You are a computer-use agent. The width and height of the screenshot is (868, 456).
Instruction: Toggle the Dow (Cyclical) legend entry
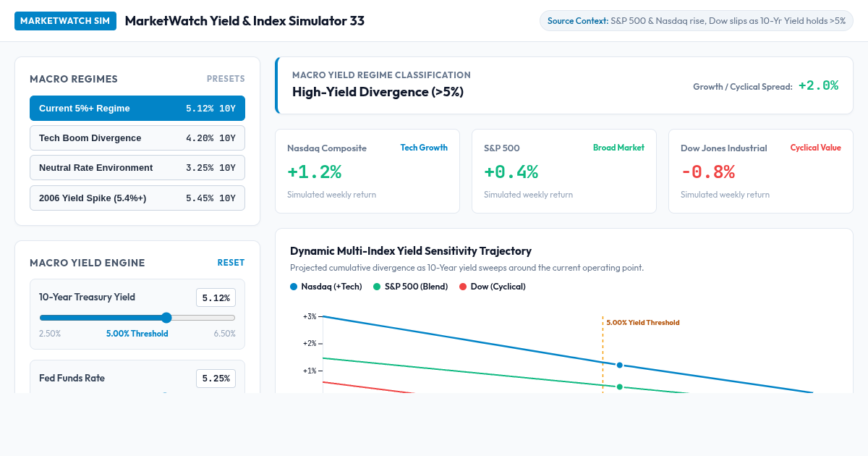pyautogui.click(x=493, y=287)
